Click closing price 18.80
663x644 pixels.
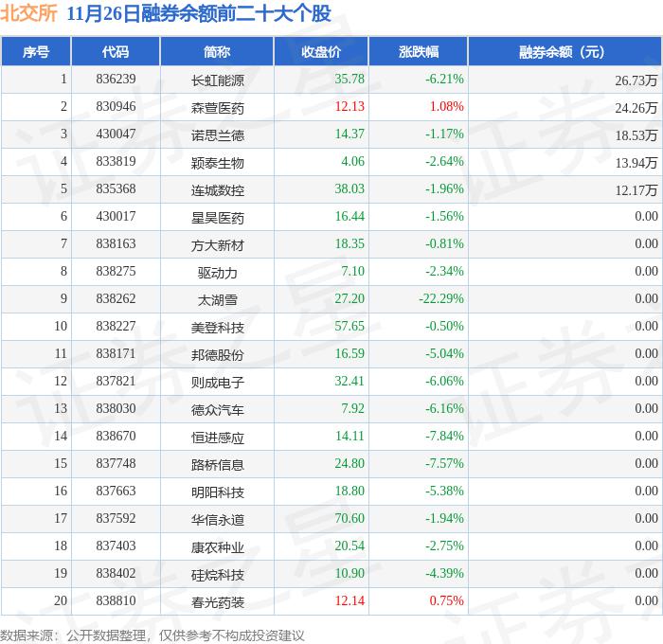pyautogui.click(x=349, y=491)
